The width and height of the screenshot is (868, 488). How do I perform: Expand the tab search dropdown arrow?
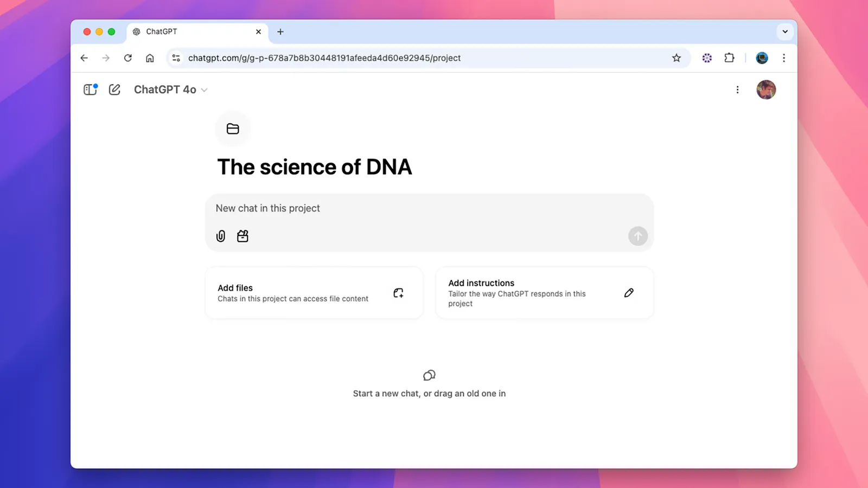pos(785,31)
